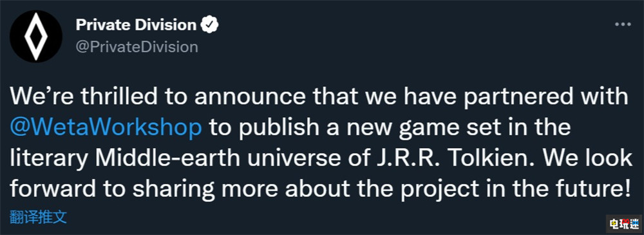This screenshot has height=235, width=644.
Task: Open the three-dot more options menu
Action: [x=623, y=24]
